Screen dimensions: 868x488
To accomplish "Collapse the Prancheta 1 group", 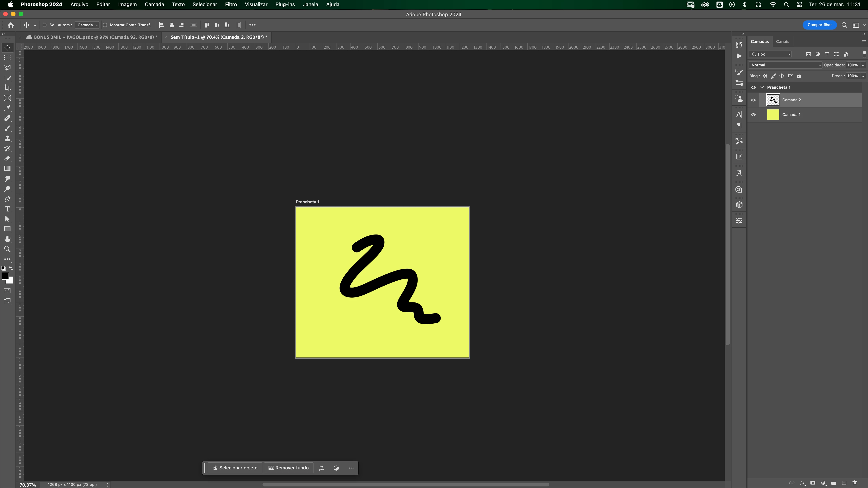I will (x=762, y=87).
